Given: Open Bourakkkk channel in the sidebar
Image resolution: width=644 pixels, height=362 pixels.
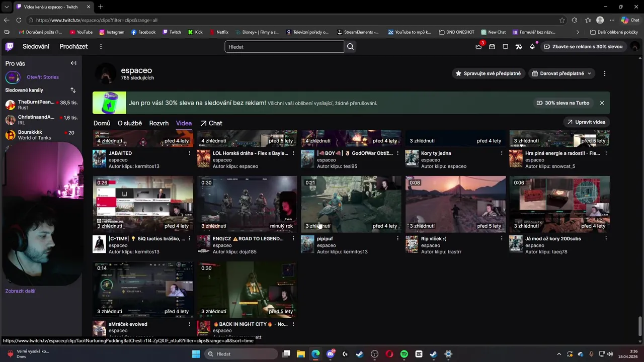Looking at the screenshot, I should click(40, 135).
